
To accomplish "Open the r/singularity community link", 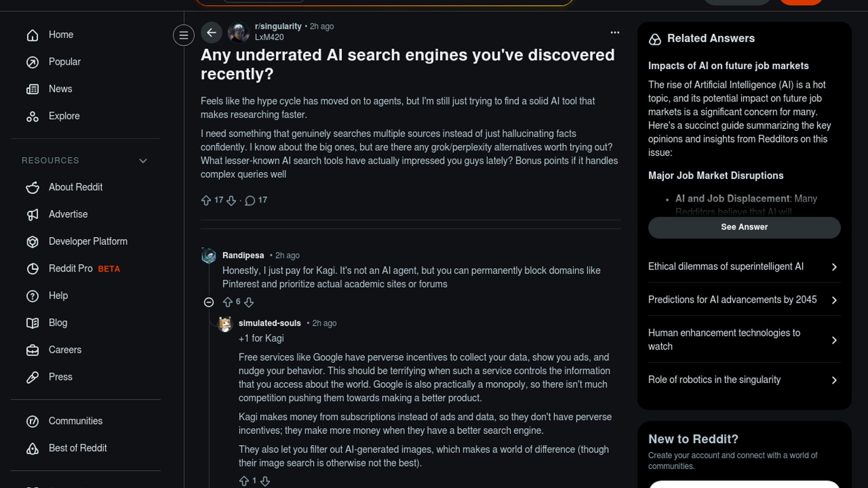I will (278, 26).
